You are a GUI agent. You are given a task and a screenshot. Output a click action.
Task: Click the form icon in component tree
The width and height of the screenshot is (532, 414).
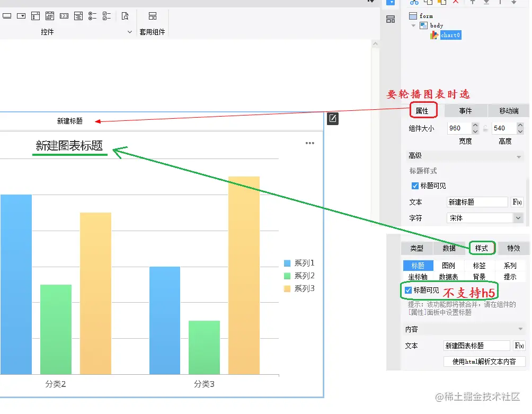tap(413, 16)
